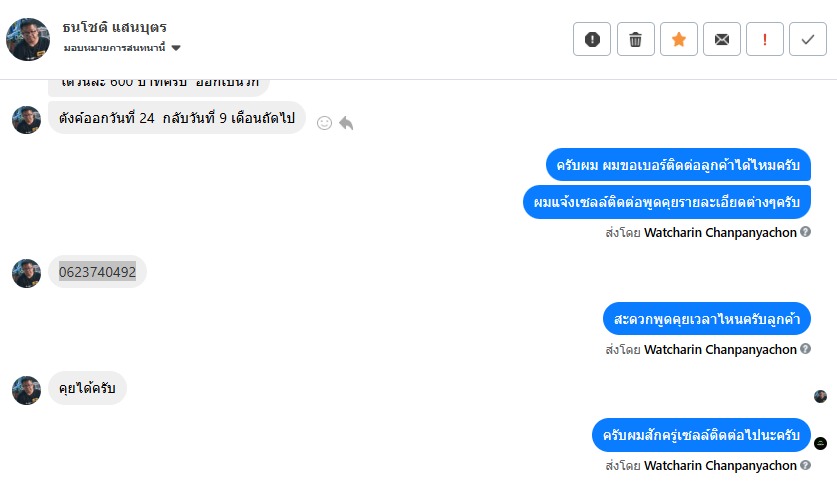
Task: Click the emoji reaction smiley icon
Action: (324, 122)
